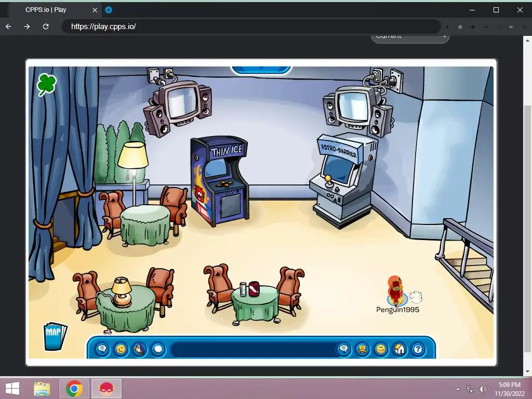Mute audio with the speaker toolbar icon
Screen dimensions: 532x399
click(511, 27)
